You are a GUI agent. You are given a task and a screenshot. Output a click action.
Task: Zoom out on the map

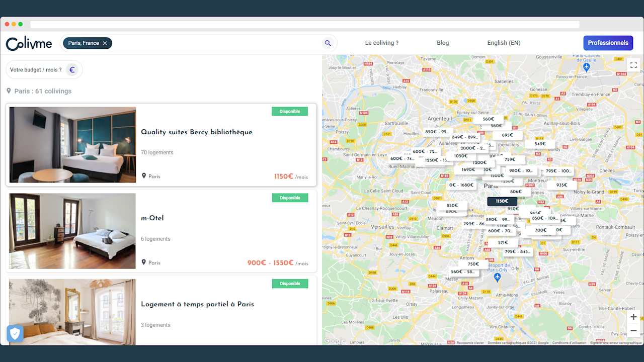tap(633, 330)
